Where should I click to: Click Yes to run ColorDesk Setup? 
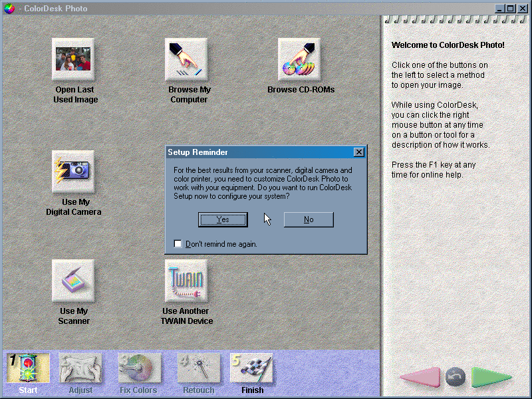[223, 219]
